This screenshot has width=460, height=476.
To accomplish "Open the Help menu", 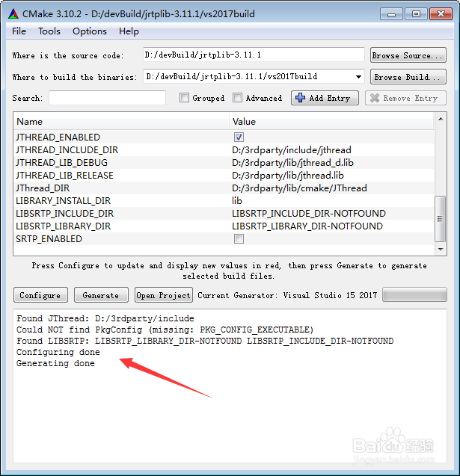I will pos(129,31).
